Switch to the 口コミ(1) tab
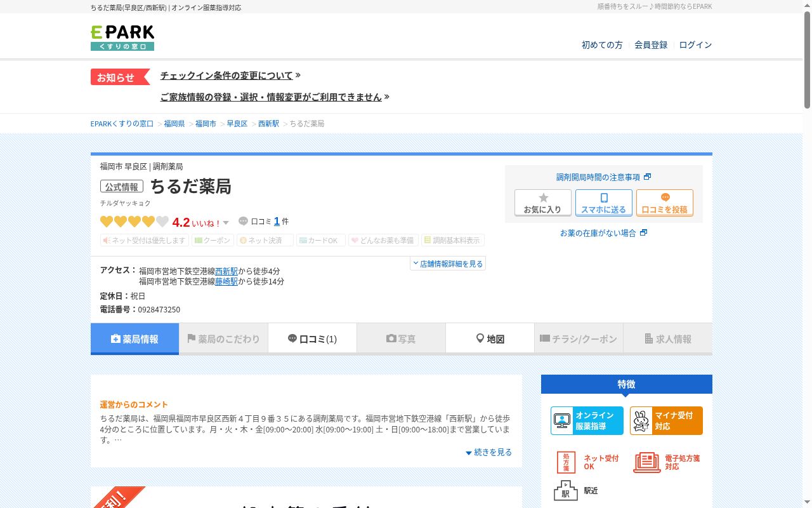 [312, 338]
